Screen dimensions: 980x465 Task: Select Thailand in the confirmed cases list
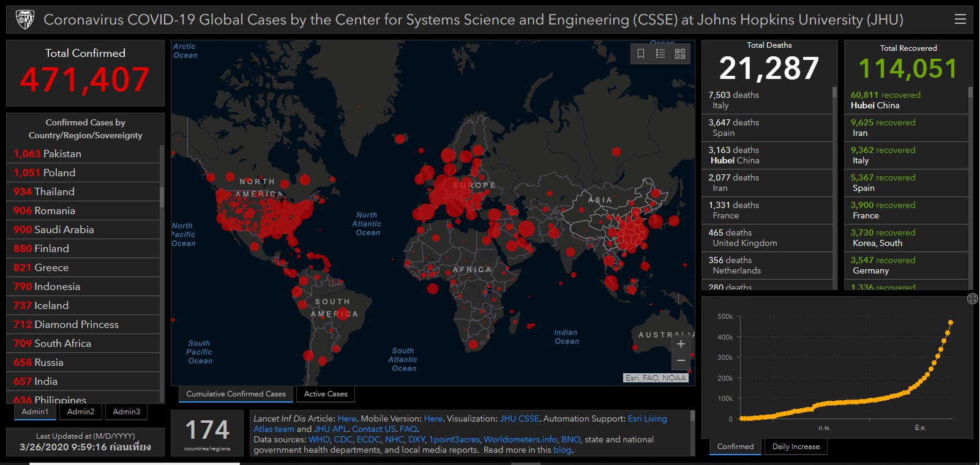click(x=83, y=192)
